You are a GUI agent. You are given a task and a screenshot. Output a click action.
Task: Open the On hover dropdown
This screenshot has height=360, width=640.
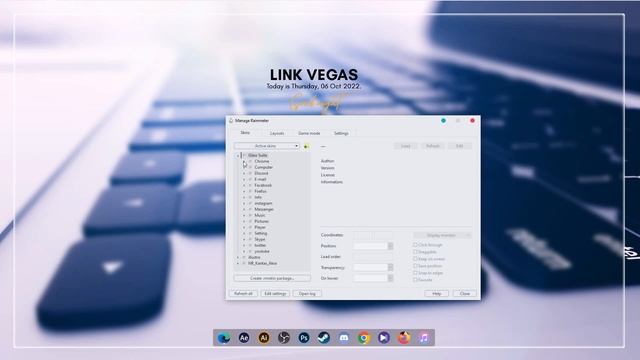click(x=373, y=278)
